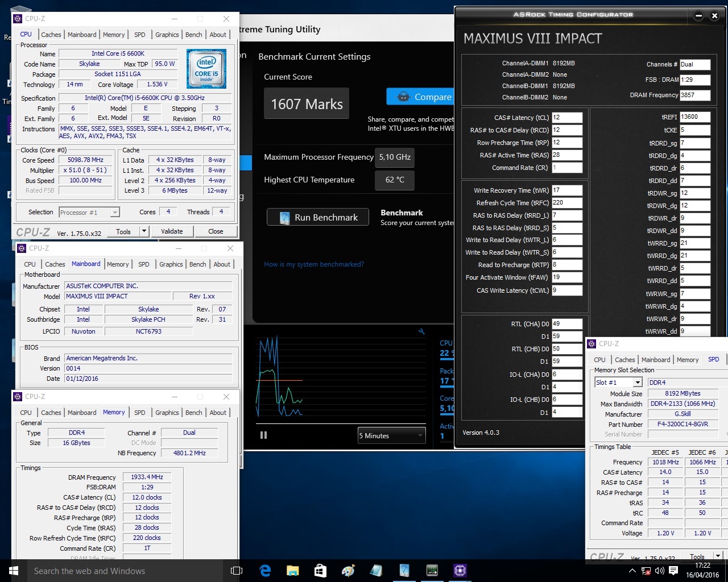Switch to Bench tab in top CPU-Z window
The image size is (728, 582).
[x=194, y=35]
